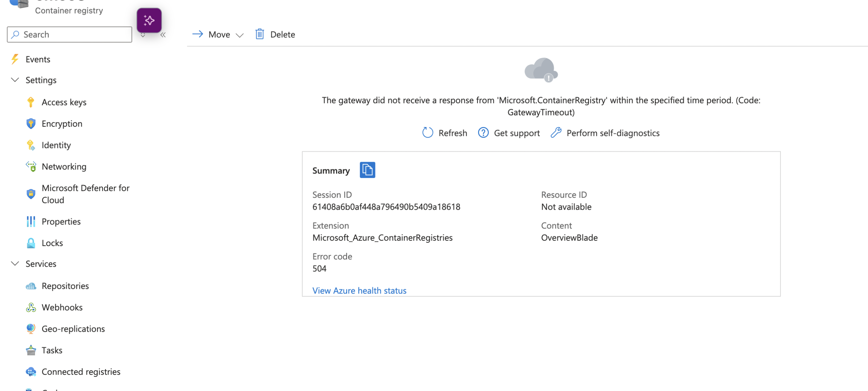The width and height of the screenshot is (868, 391).
Task: Click the Move arrow icon
Action: pos(197,34)
